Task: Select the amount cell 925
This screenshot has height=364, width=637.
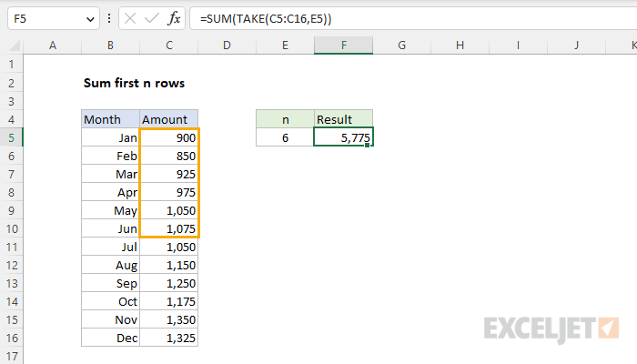Action: tap(169, 175)
